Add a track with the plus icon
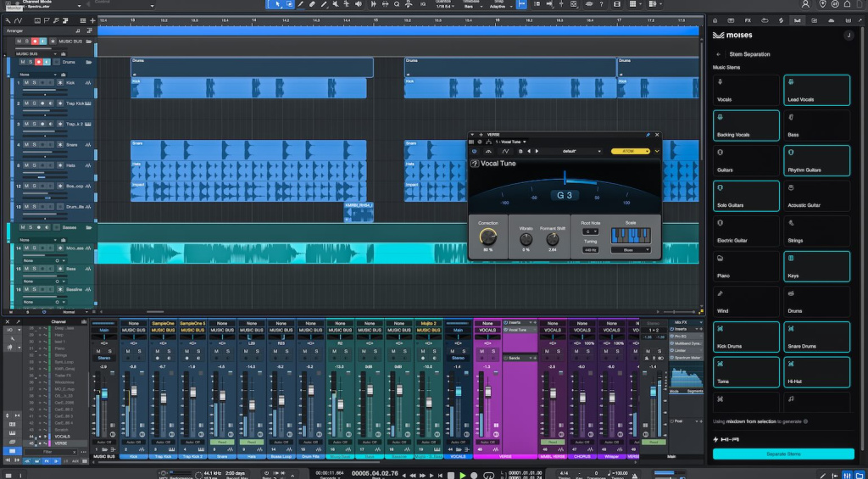868x479 pixels. [x=92, y=20]
